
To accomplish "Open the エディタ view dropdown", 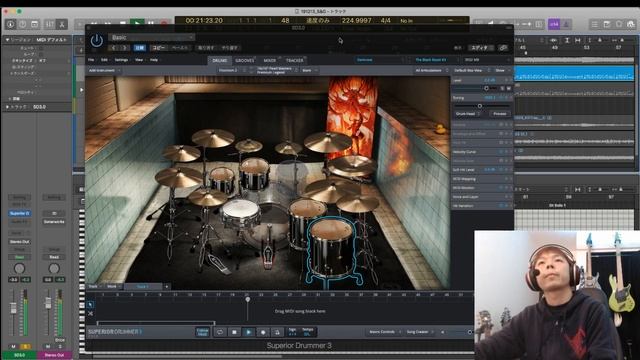I will 482,48.
